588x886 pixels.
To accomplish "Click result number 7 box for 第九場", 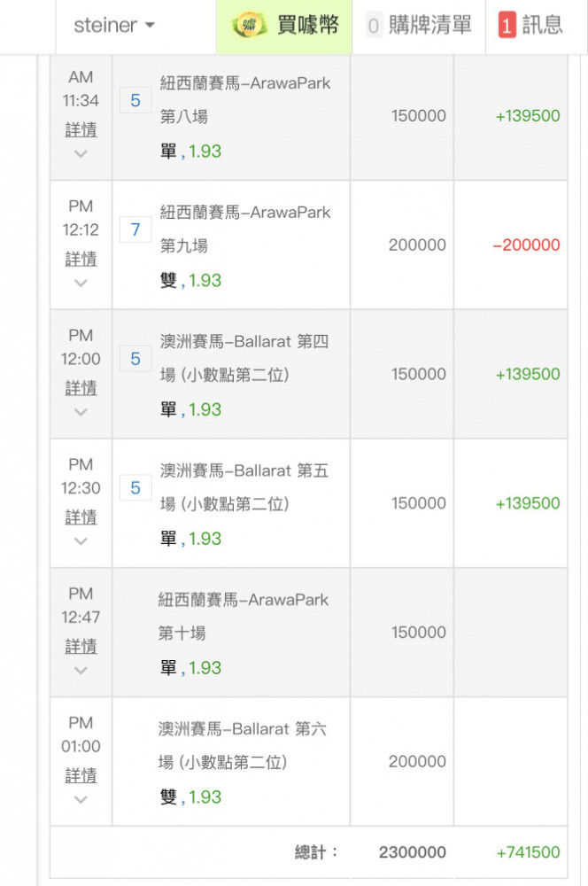I will pos(135,229).
